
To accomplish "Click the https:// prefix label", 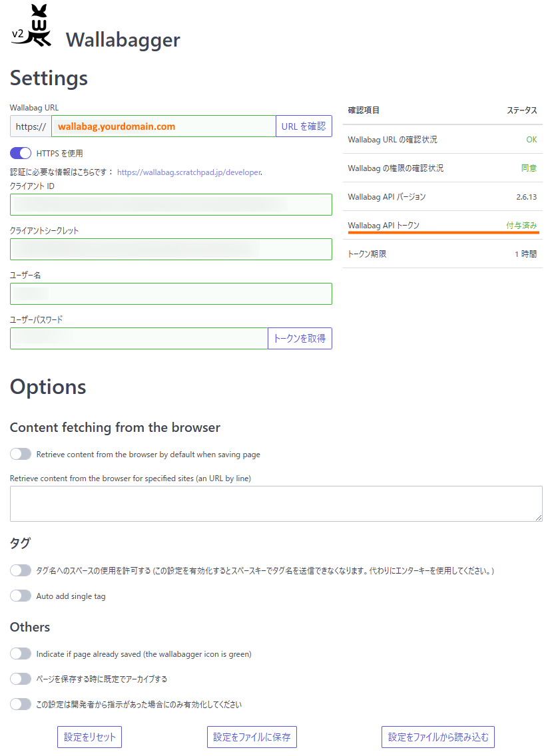I will click(31, 126).
